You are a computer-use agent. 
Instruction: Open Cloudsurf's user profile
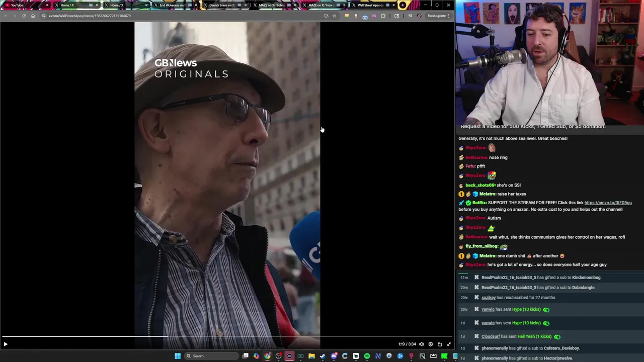(491, 336)
